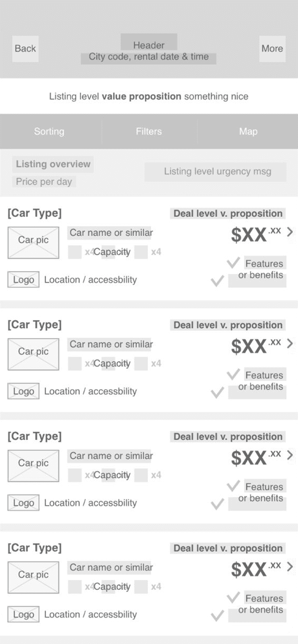Viewport: 298px width, 644px height.
Task: Open the More menu in header
Action: (x=272, y=48)
